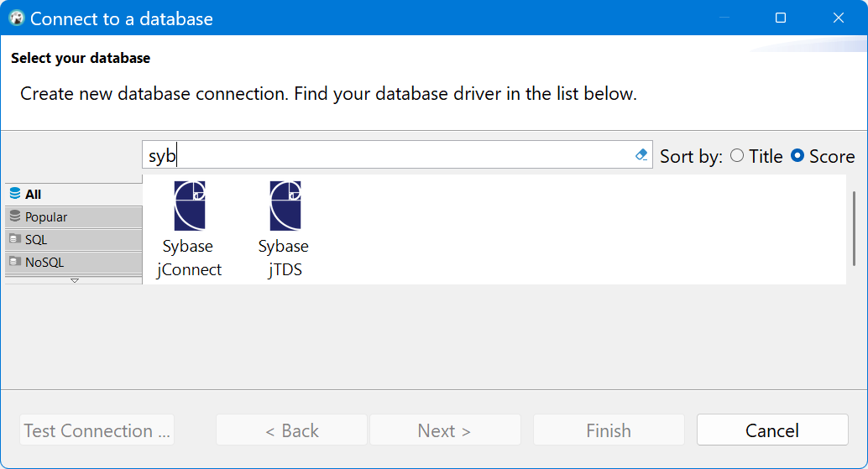Open the Popular category tab
This screenshot has height=469, width=868.
(x=74, y=216)
